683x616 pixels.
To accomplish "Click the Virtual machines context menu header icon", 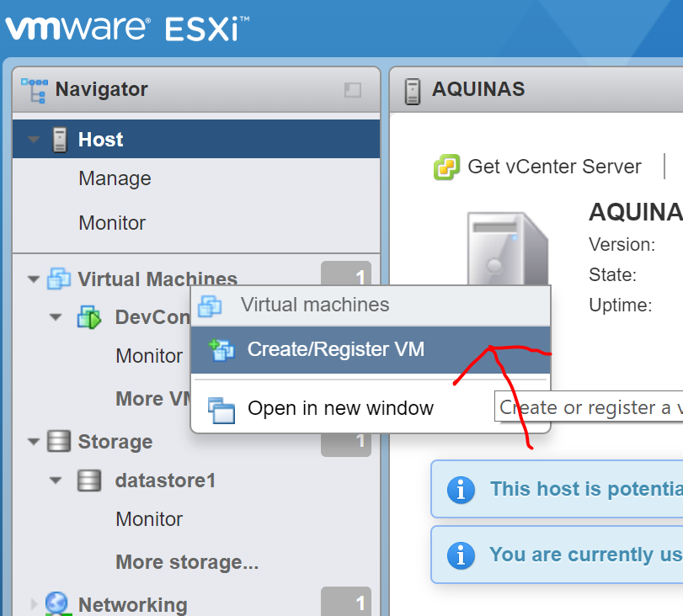I will (x=210, y=305).
